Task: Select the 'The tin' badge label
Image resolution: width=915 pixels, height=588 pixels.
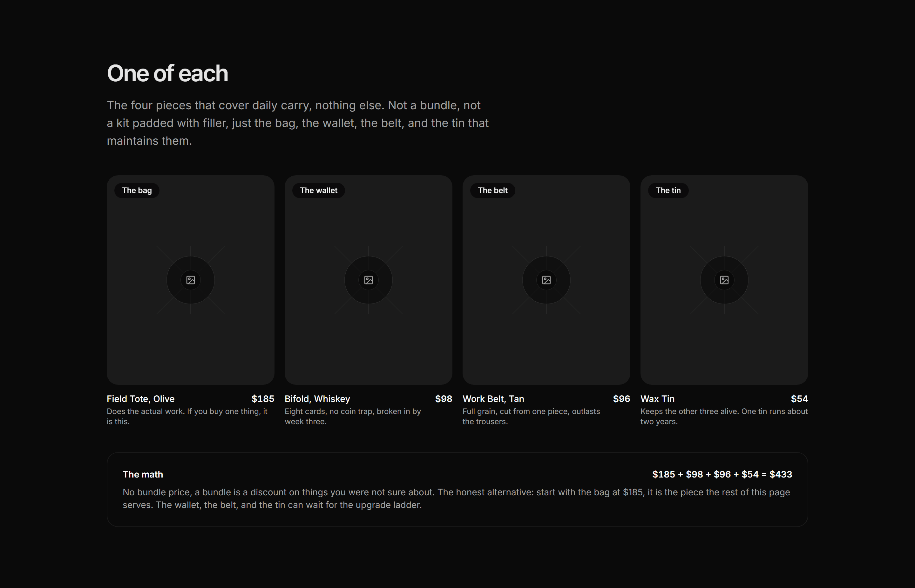Action: [668, 190]
